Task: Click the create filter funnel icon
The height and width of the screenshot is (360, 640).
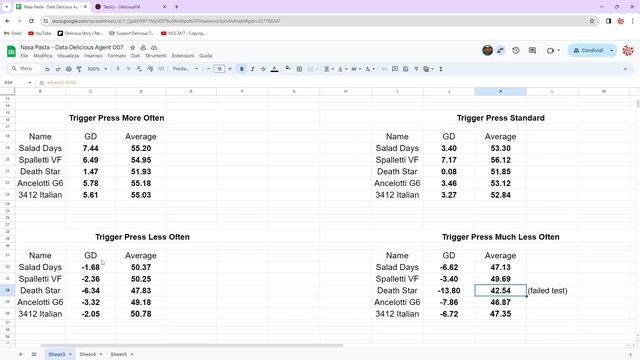Action: (x=416, y=69)
